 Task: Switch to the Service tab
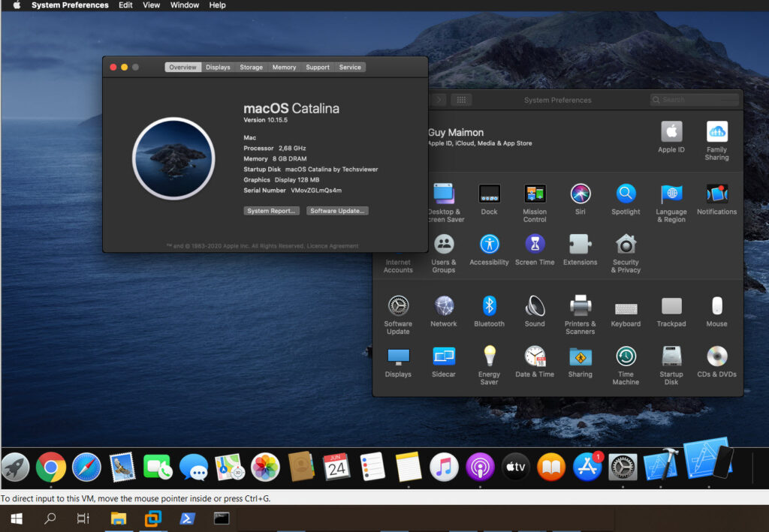click(350, 67)
